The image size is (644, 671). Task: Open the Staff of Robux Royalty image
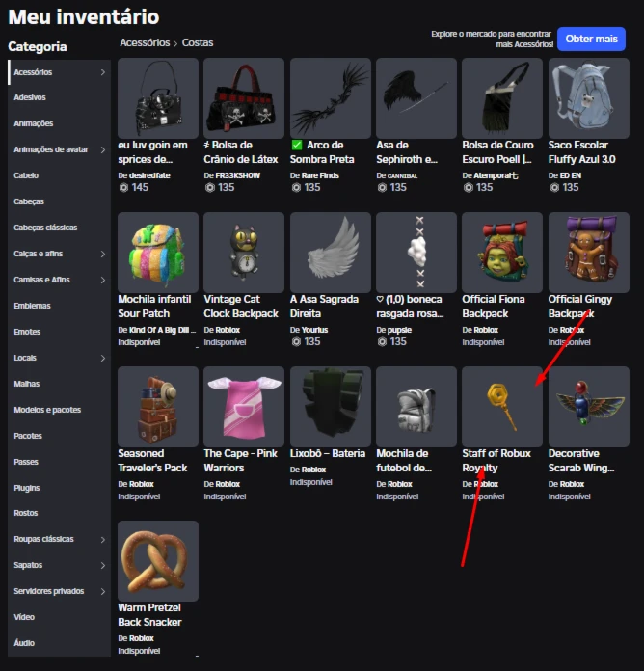502,407
